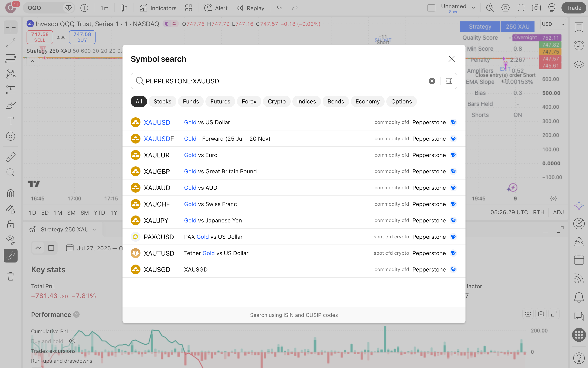Open the USD currency dropdown

[x=553, y=24]
